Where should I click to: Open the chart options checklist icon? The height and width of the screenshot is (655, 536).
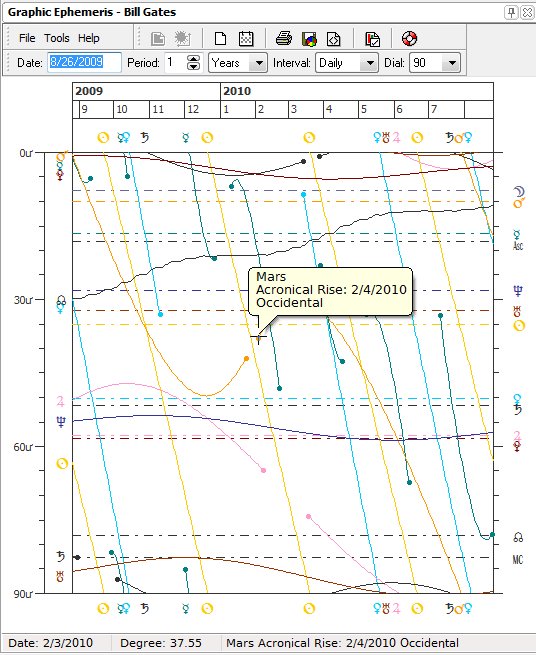tap(372, 39)
